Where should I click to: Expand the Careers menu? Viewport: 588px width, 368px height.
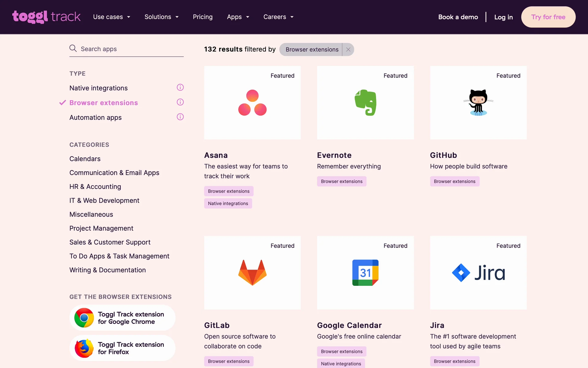coord(278,17)
